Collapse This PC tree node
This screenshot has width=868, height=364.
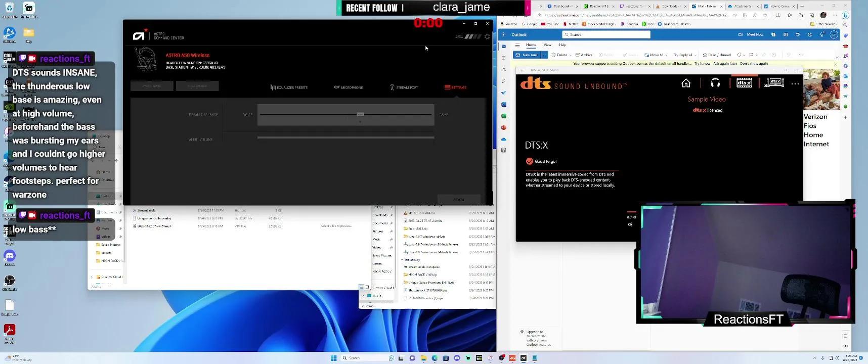[363, 296]
